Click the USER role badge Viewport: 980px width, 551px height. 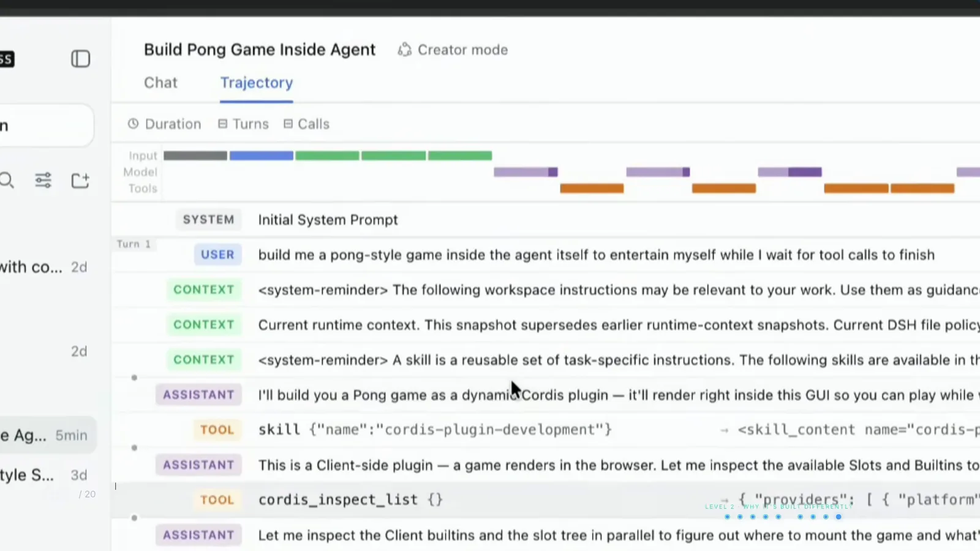(x=217, y=255)
